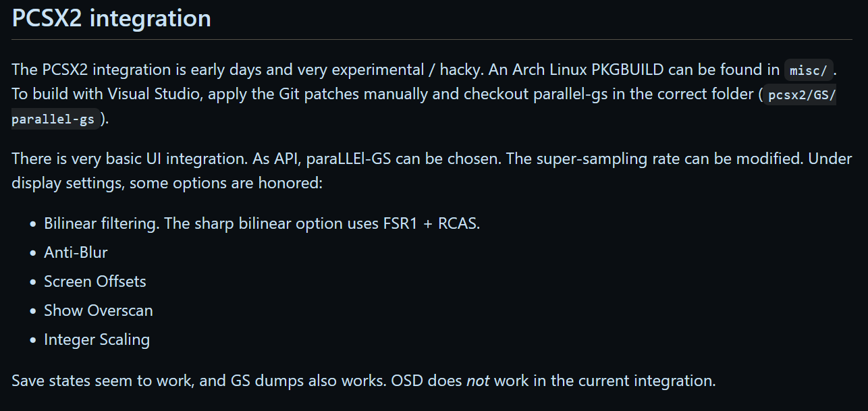Viewport: 868px width, 411px height.
Task: Click the PCSX2 integration heading
Action: click(111, 18)
